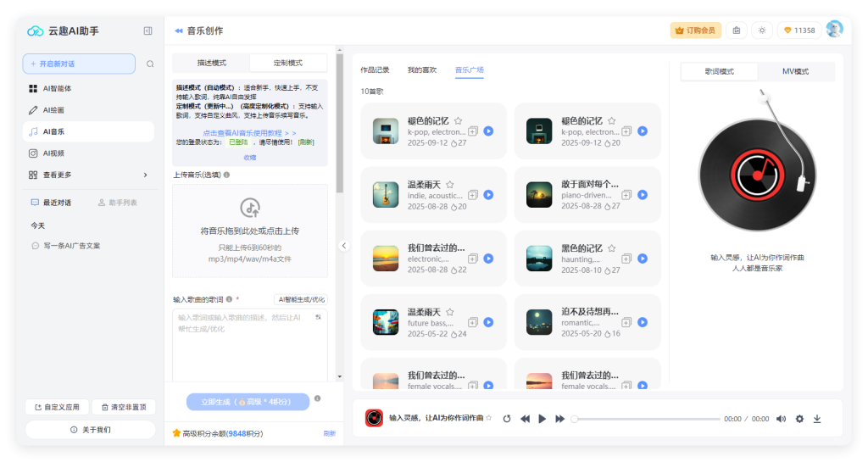The image size is (868, 462).
Task: Mute the player volume speaker icon
Action: pos(781,419)
